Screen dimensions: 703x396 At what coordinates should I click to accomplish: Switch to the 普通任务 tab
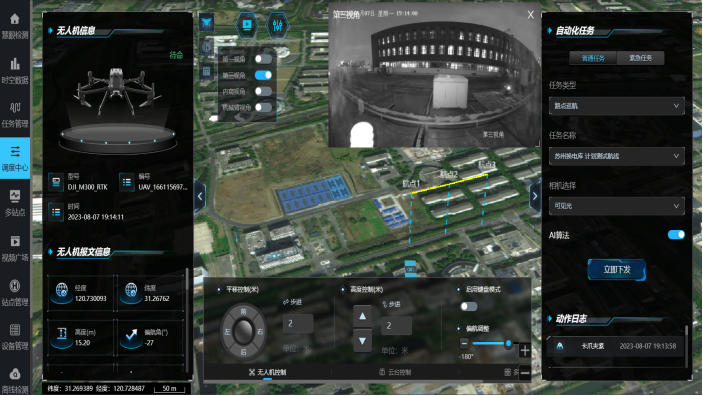pos(593,58)
